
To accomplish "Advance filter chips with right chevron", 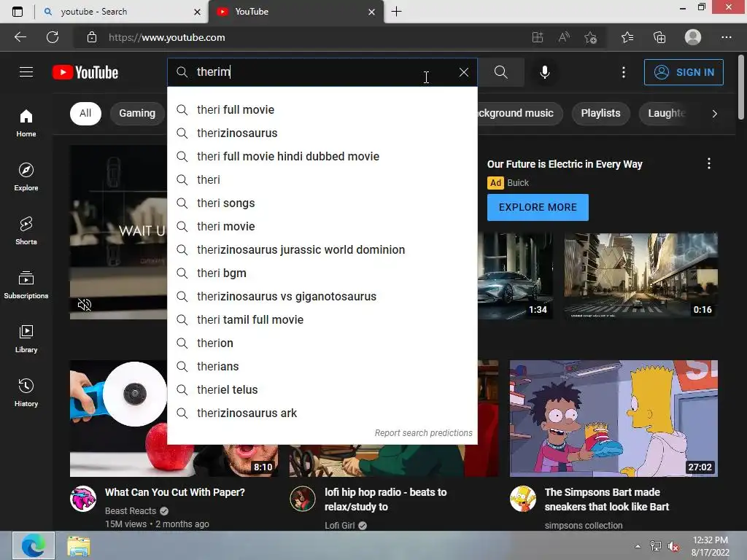I will click(714, 113).
